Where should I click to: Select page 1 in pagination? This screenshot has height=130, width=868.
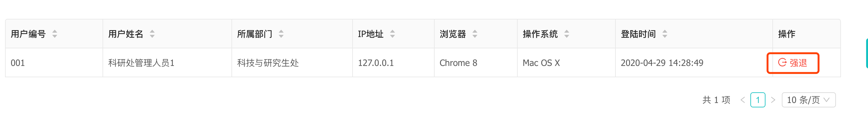(x=758, y=100)
